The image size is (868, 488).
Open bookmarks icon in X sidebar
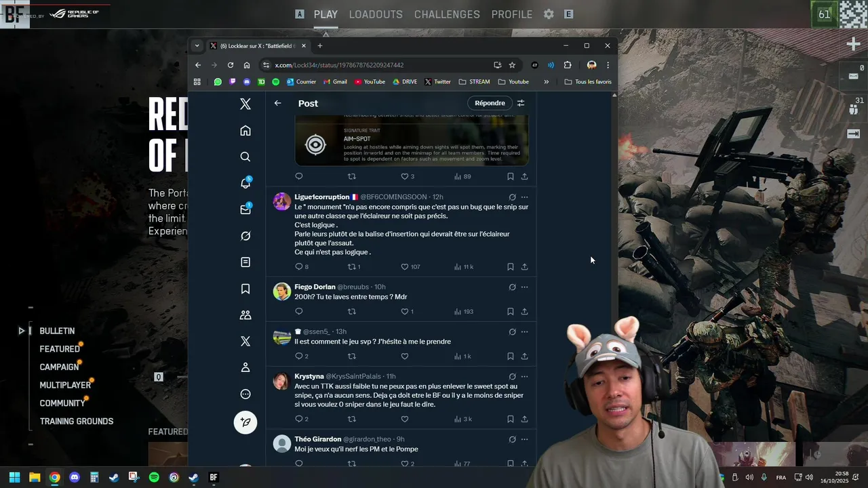pos(245,289)
